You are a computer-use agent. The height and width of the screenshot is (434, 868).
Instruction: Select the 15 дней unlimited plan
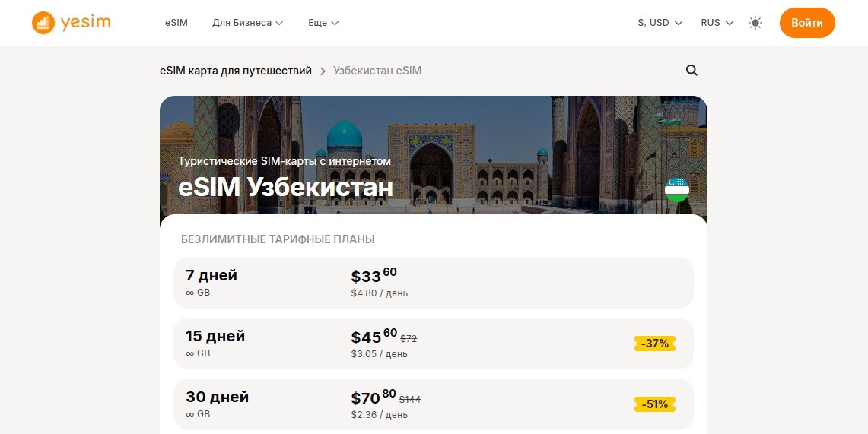pos(433,344)
